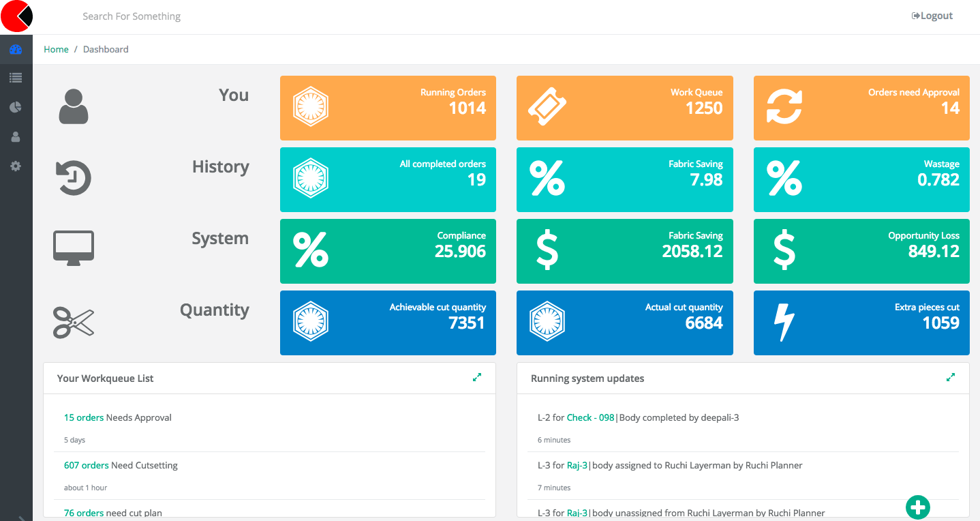Viewport: 980px width, 521px height.
Task: Open the pie chart reports sidebar icon
Action: [16, 108]
